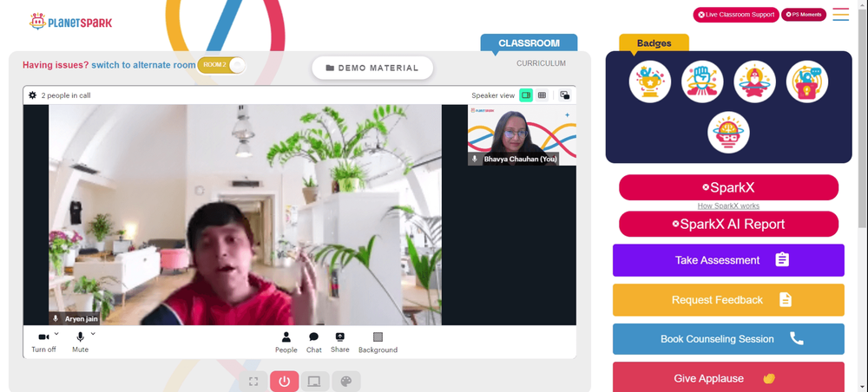This screenshot has width=868, height=392.
Task: Click Take Assessment button
Action: 728,260
